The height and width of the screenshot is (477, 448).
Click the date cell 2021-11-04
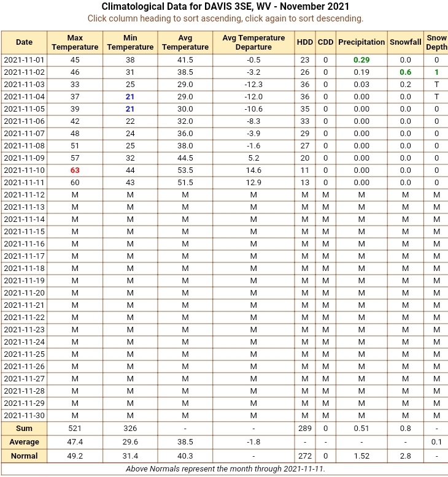[24, 97]
